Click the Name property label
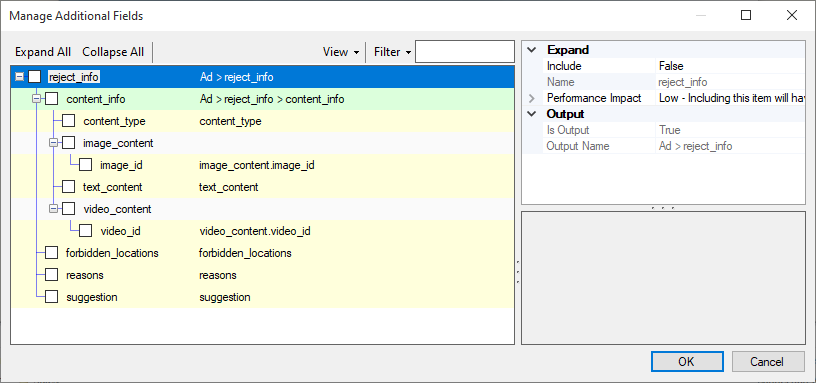 tap(560, 82)
